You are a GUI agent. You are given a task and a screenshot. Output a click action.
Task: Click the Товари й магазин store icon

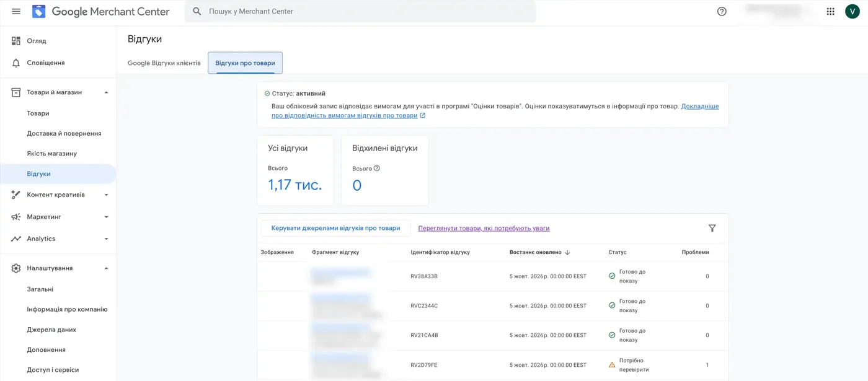[16, 92]
